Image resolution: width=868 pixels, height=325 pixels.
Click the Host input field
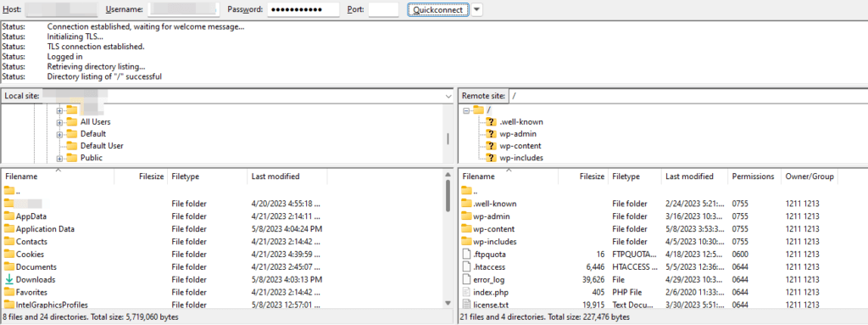[60, 10]
